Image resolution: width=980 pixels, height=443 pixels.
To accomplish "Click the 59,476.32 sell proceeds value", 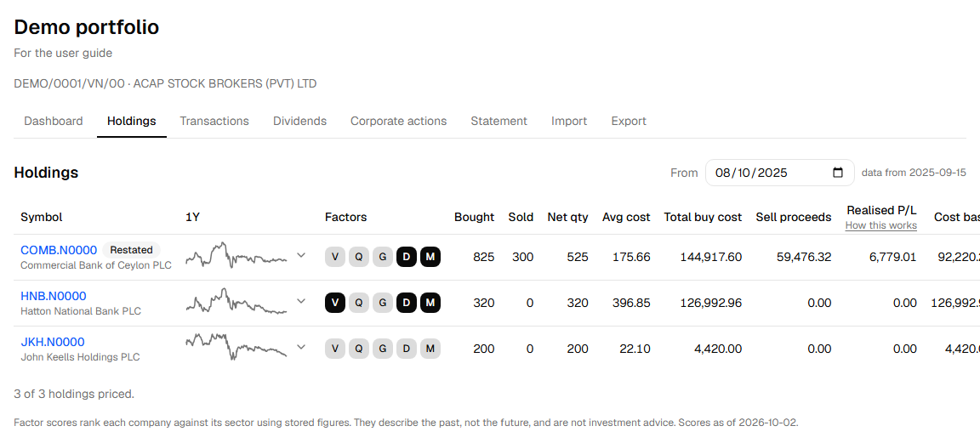I will coord(804,257).
